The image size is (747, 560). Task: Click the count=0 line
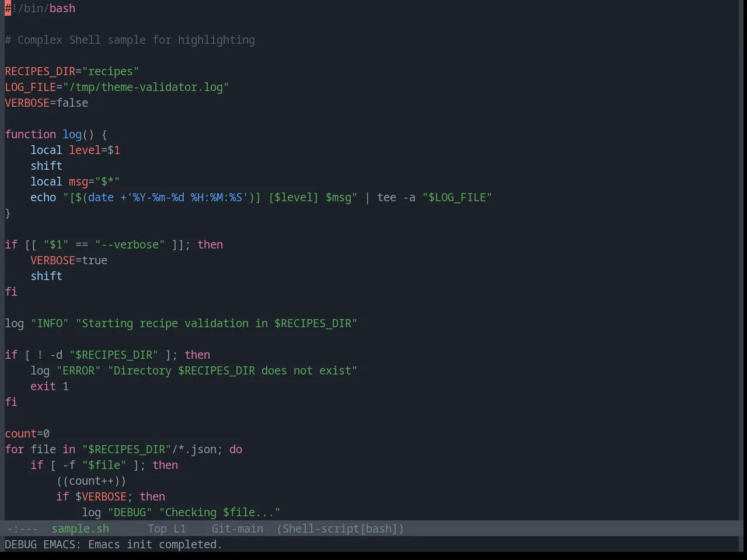click(27, 434)
